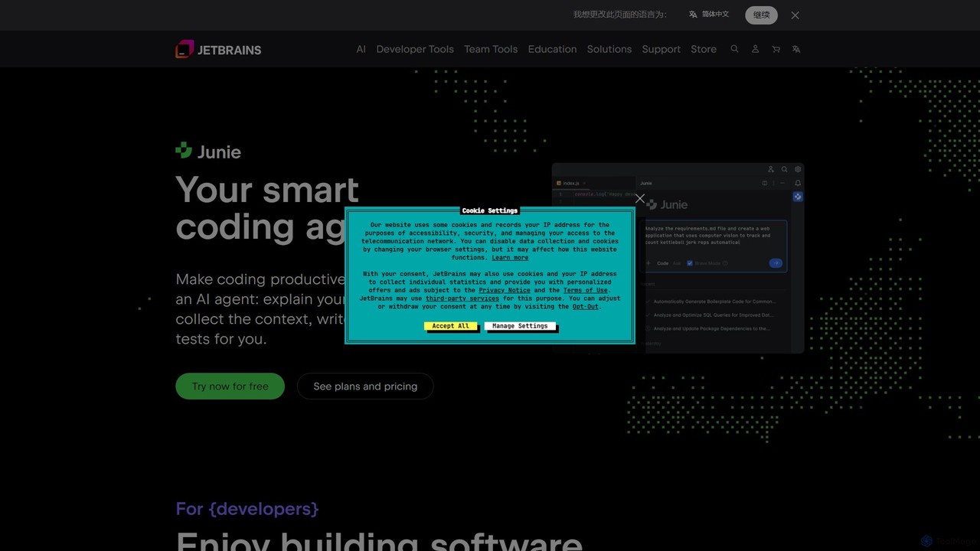The height and width of the screenshot is (551, 980).
Task: Click the blue send arrow in Junie prompt
Action: click(x=776, y=263)
